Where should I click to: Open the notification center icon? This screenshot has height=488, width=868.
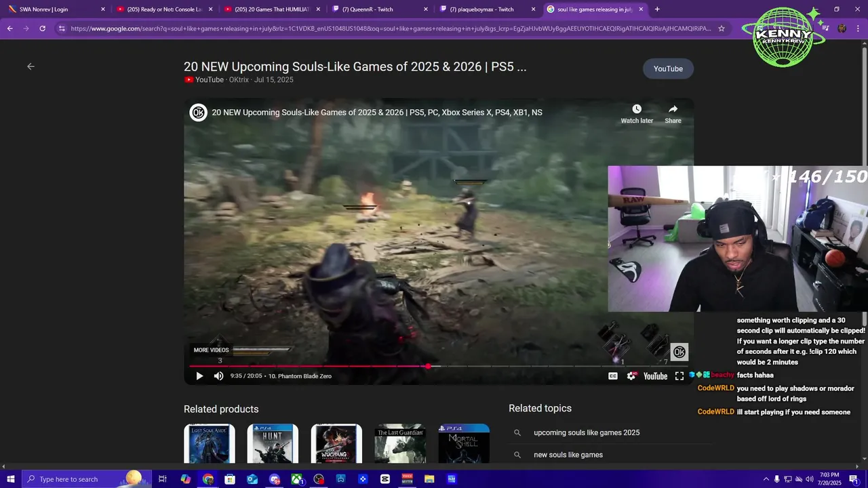click(x=853, y=479)
